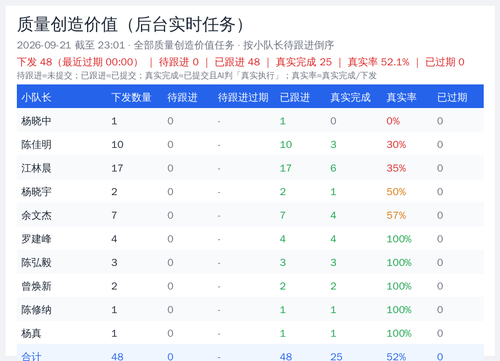Click 杨真's 100% rate
The width and height of the screenshot is (500, 361).
pos(399,333)
